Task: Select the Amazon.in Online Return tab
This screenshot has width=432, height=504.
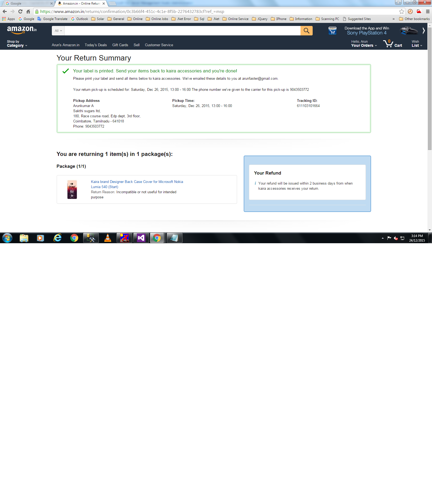Action: click(81, 4)
